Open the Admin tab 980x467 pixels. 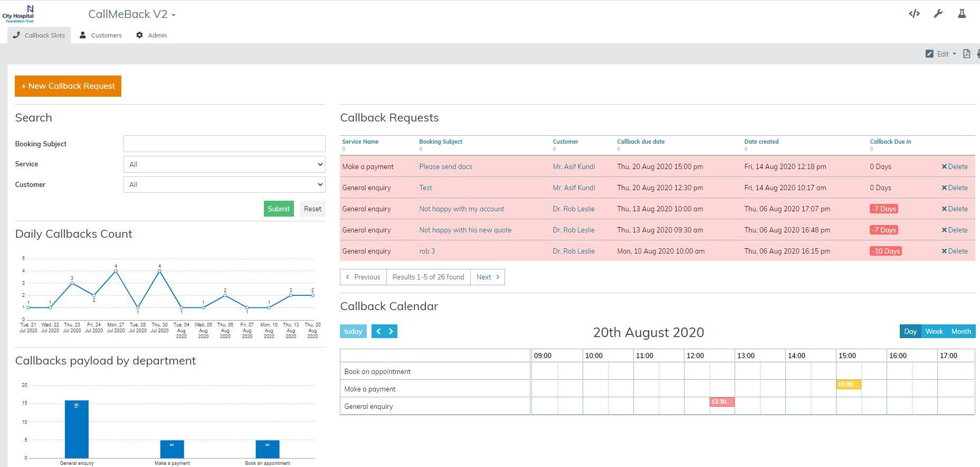(x=151, y=35)
